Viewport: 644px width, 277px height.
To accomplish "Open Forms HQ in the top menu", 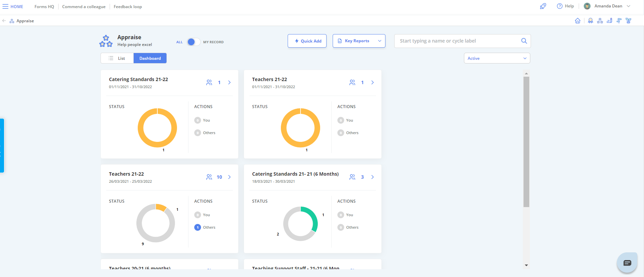I will coord(44,6).
